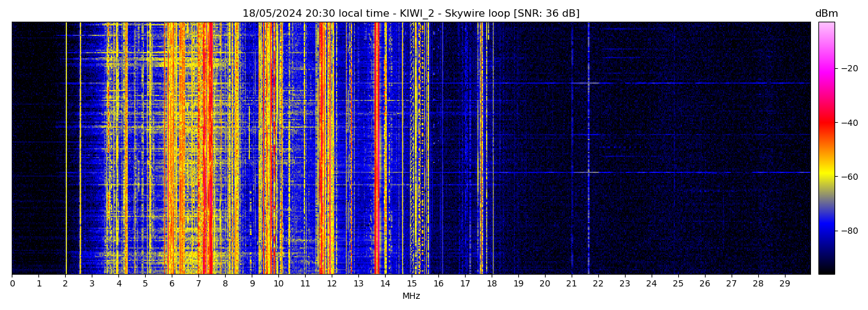Click the x-axis tick label 10
868x310 pixels.
coord(278,283)
